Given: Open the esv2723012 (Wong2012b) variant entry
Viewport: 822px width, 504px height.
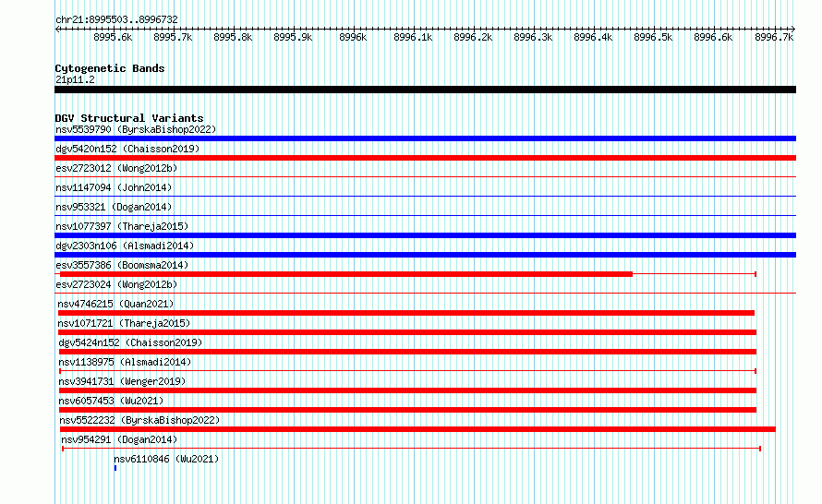Looking at the screenshot, I should coord(116,168).
